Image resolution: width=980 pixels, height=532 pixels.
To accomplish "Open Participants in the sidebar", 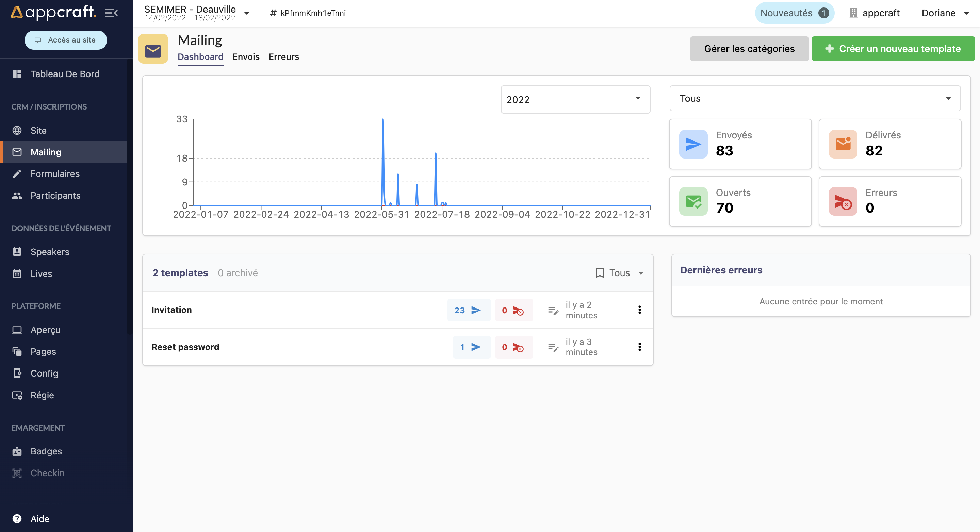I will pyautogui.click(x=55, y=196).
